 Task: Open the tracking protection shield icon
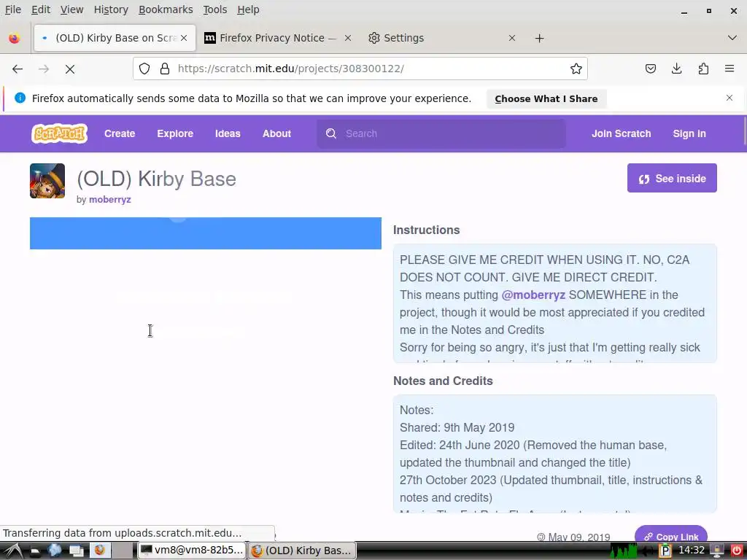144,69
